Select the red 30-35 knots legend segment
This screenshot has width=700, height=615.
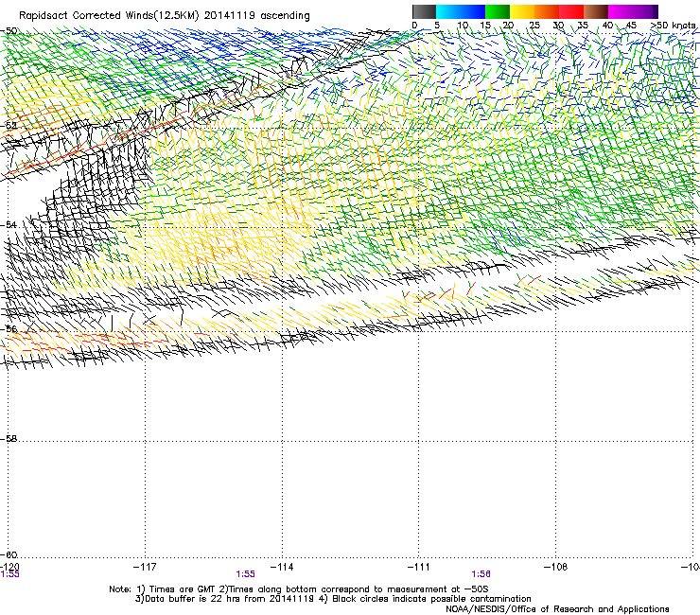coord(571,11)
